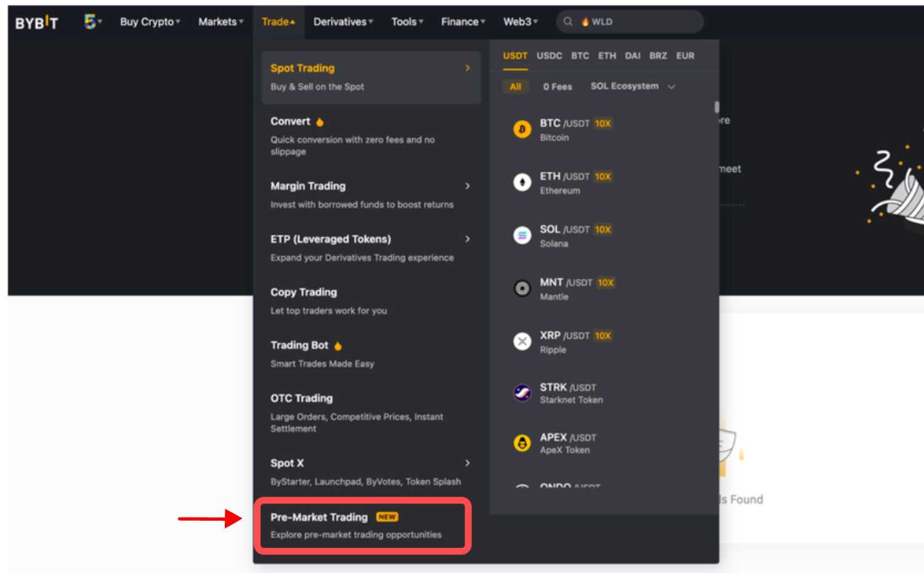Click the flame icon beside Trading Bot
Screen dimensions: 924x573
click(x=338, y=346)
